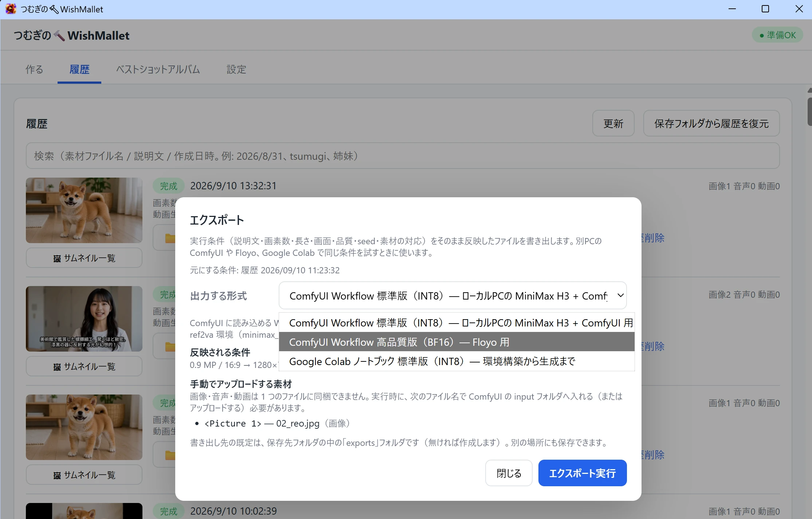Open the 13:32:31 Shiba dog thumbnail
Image resolution: width=812 pixels, height=519 pixels.
point(84,210)
